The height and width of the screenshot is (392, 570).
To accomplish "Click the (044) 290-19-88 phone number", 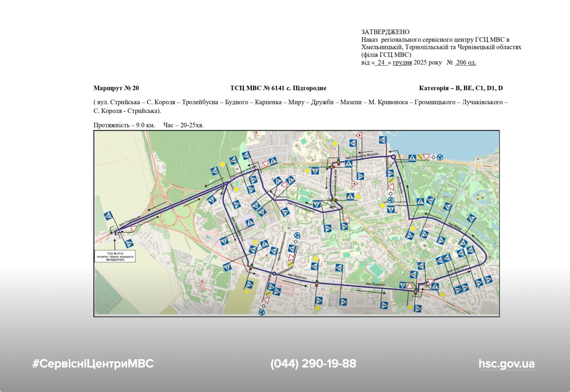I will 313,364.
